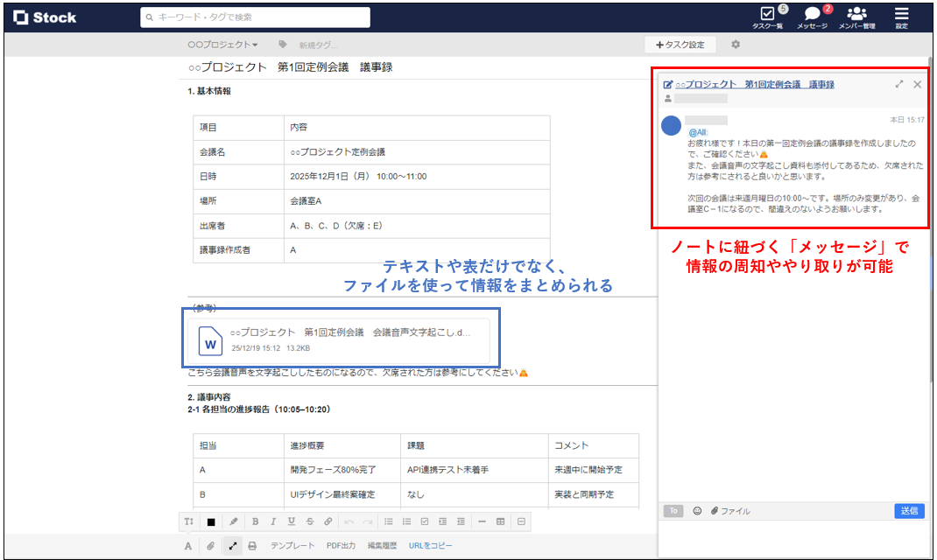Viewport: 937px width, 560px height.
Task: Open the text color swatch
Action: tap(211, 521)
